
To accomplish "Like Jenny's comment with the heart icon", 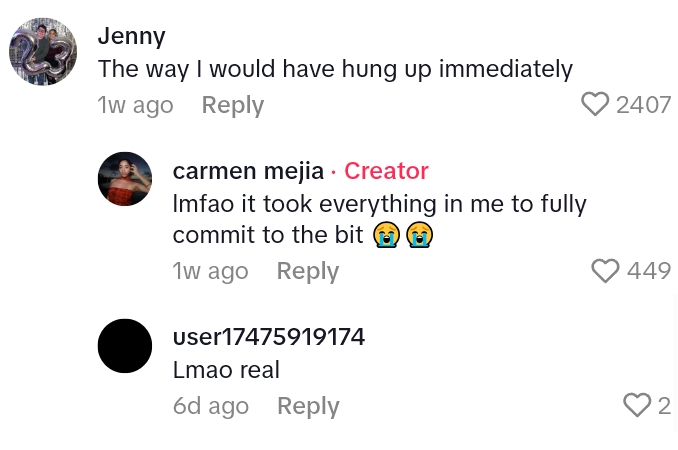I will pyautogui.click(x=595, y=104).
